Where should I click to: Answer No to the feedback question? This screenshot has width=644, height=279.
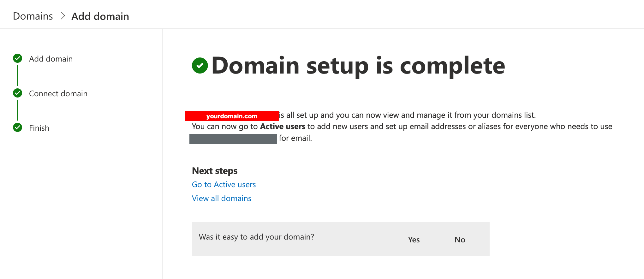pyautogui.click(x=460, y=240)
